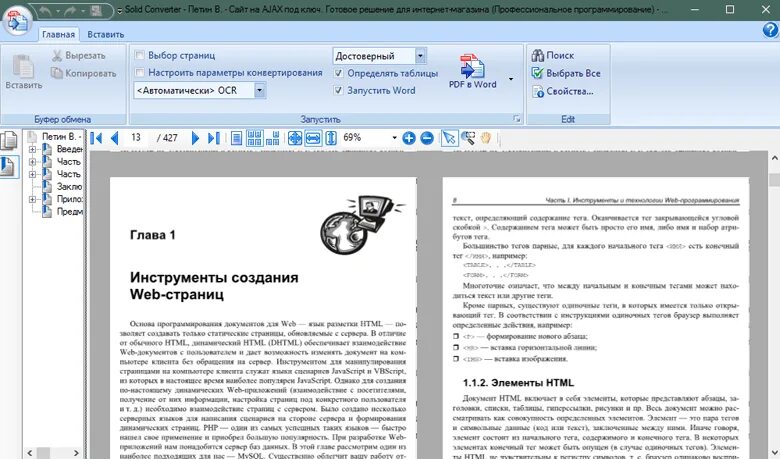Select the root bookmark Петин В.
This screenshot has width=780, height=459.
point(61,136)
